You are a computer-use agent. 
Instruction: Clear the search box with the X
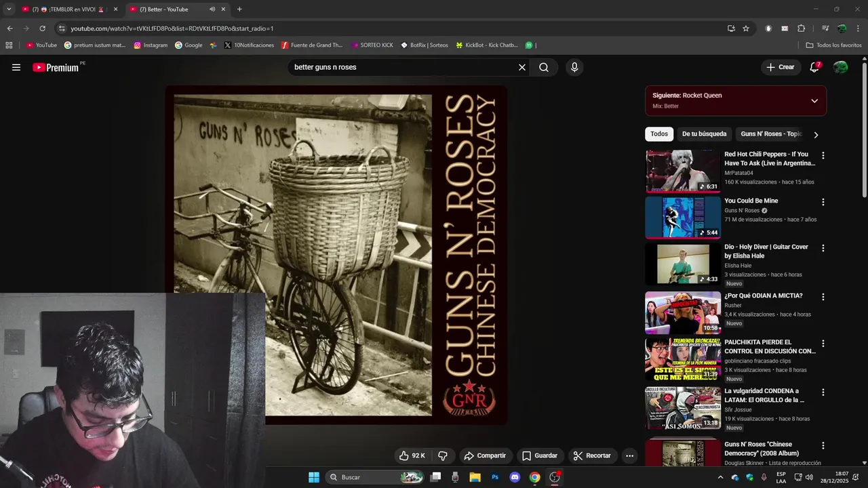tap(522, 67)
